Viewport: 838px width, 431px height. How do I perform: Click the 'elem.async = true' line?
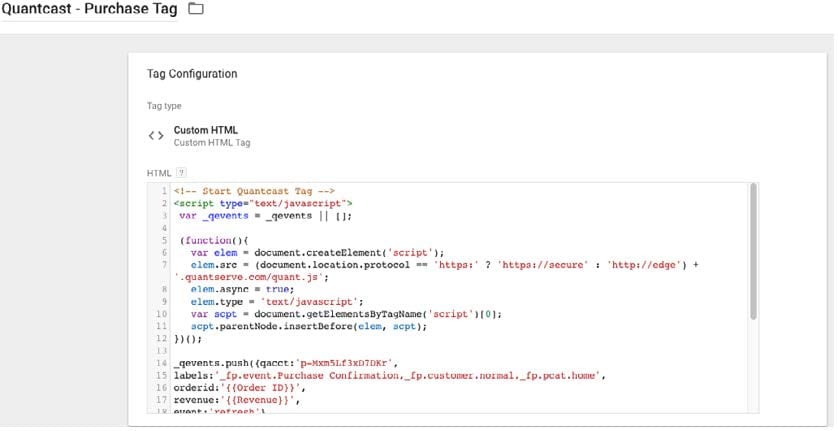coord(242,289)
